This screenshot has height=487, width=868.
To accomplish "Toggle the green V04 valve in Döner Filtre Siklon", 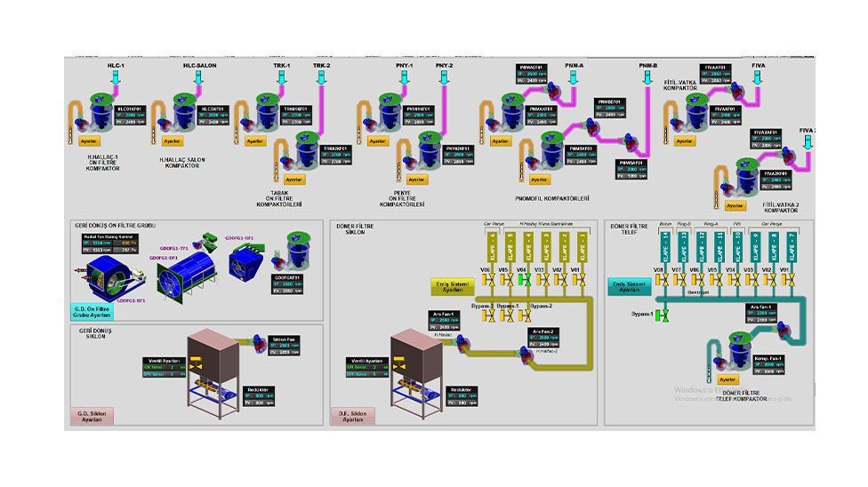I will (523, 281).
